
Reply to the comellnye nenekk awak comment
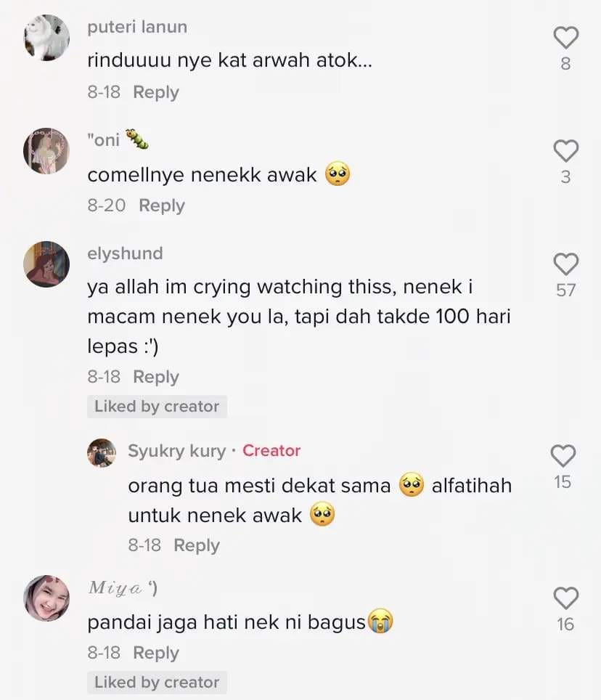click(162, 205)
